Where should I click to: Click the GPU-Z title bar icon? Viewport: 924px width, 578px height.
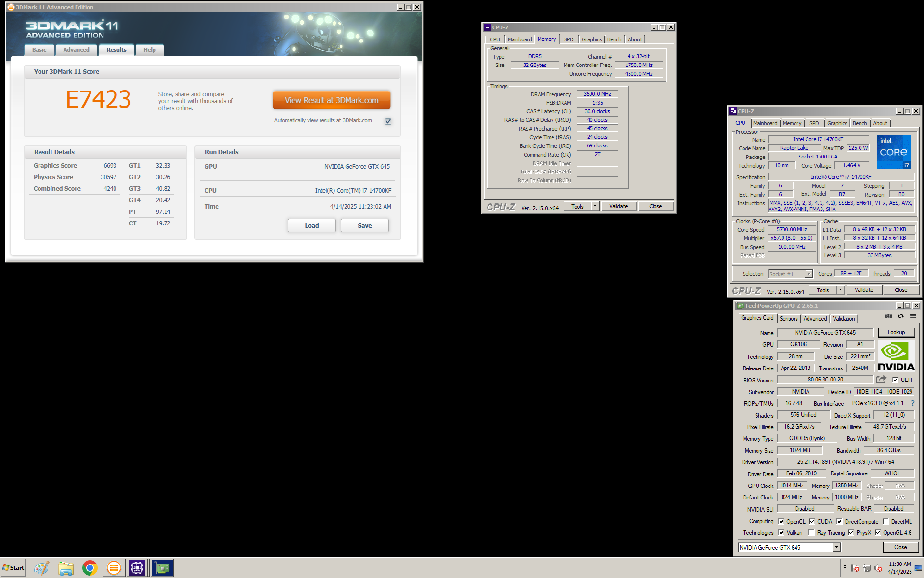(740, 306)
